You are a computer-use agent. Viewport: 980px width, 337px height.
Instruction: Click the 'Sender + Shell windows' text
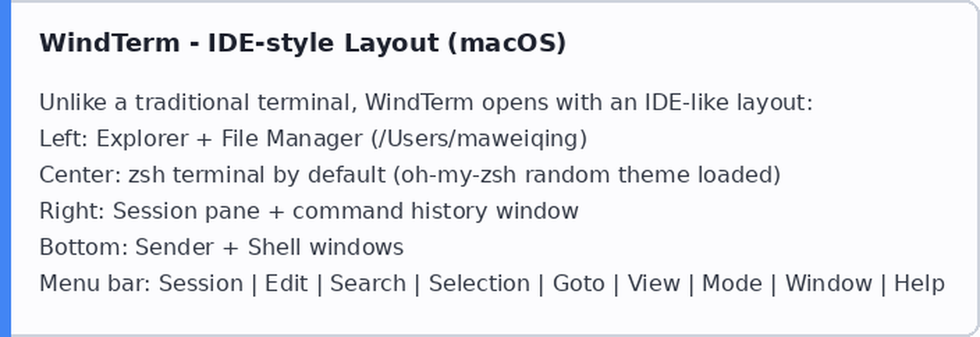[x=269, y=247]
